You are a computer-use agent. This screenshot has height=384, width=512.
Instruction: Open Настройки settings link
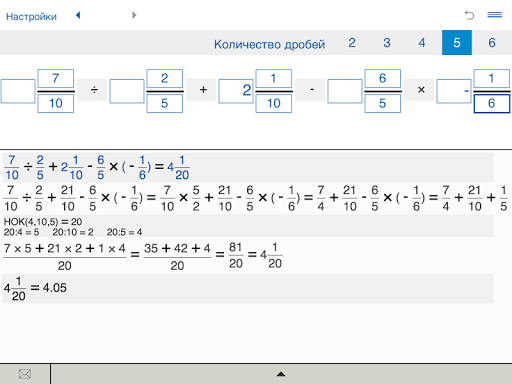click(31, 16)
